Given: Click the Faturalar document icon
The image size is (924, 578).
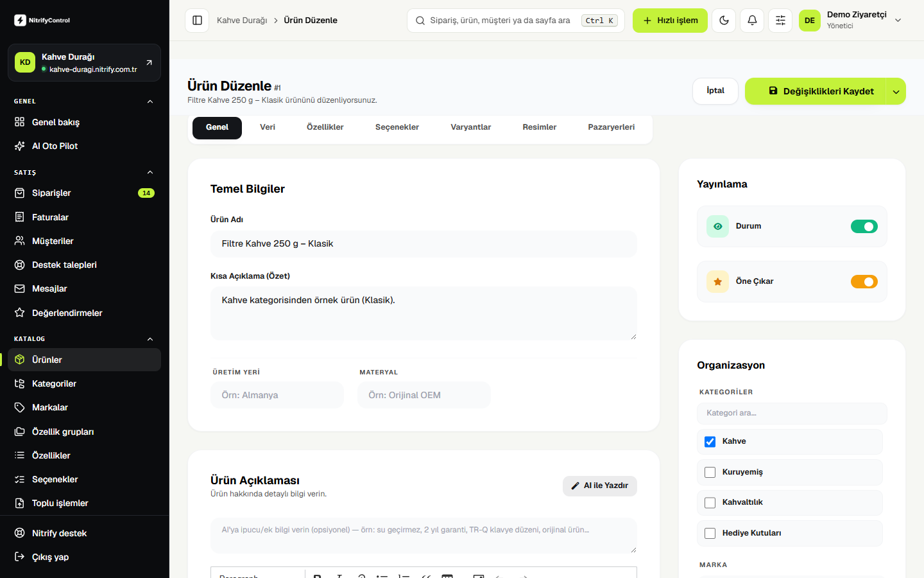Looking at the screenshot, I should click(x=20, y=217).
